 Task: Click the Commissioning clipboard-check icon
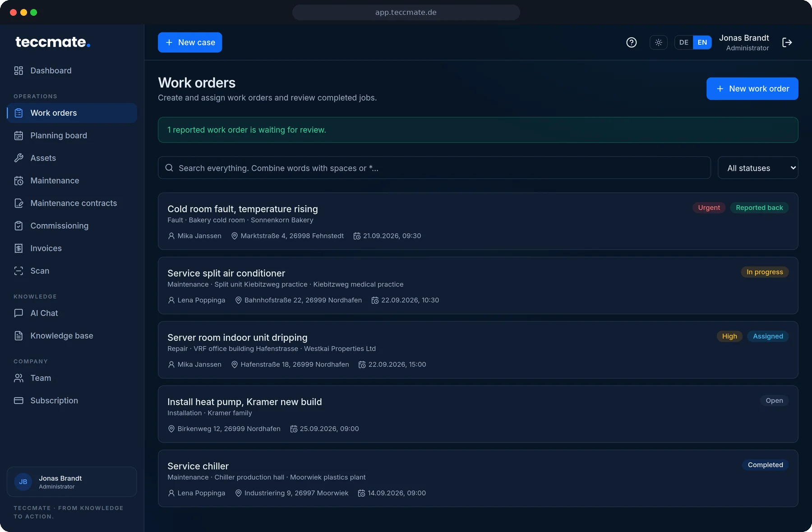coord(18,226)
